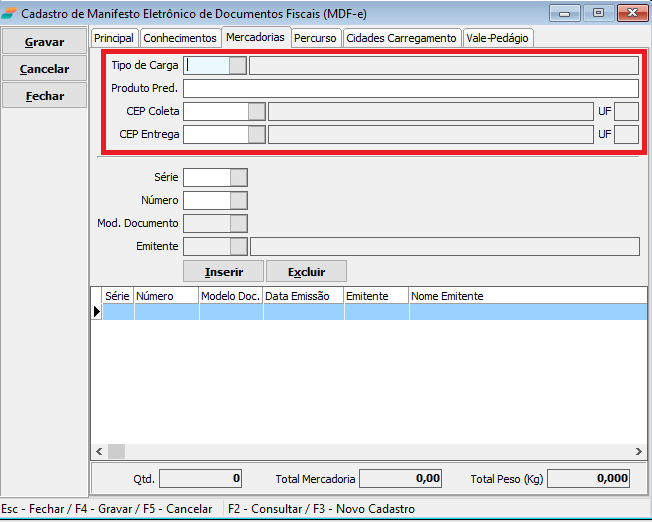Click the grid's horizontal scrollbar right arrow

(639, 451)
